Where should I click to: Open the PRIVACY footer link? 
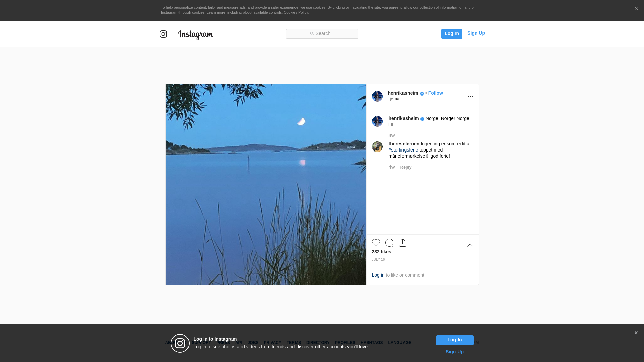272,343
